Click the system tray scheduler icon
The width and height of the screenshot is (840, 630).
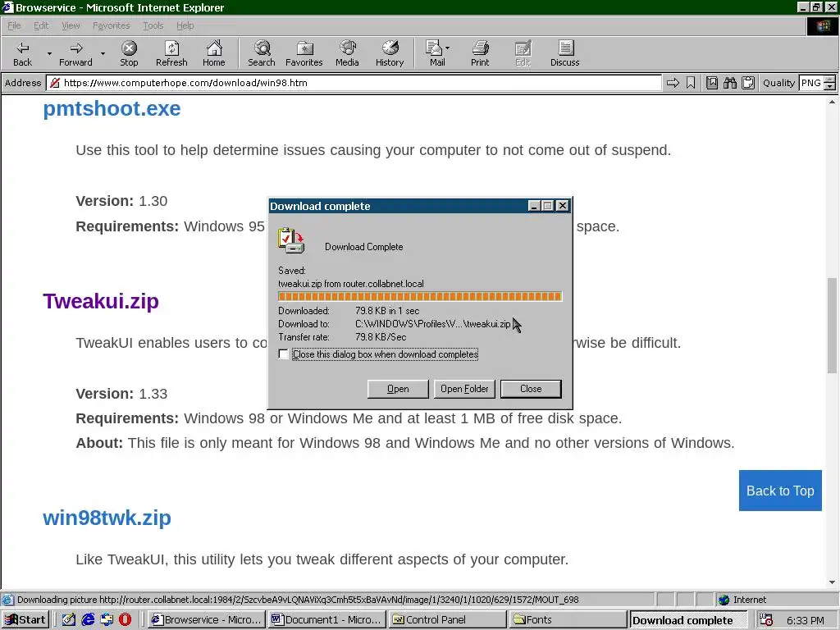tap(766, 620)
